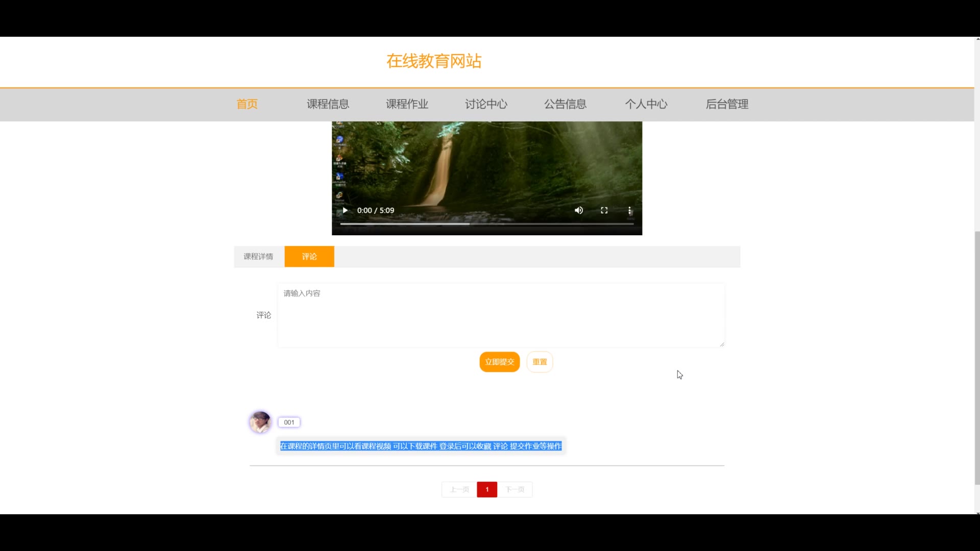Open 个人中心 navigation item

click(646, 104)
